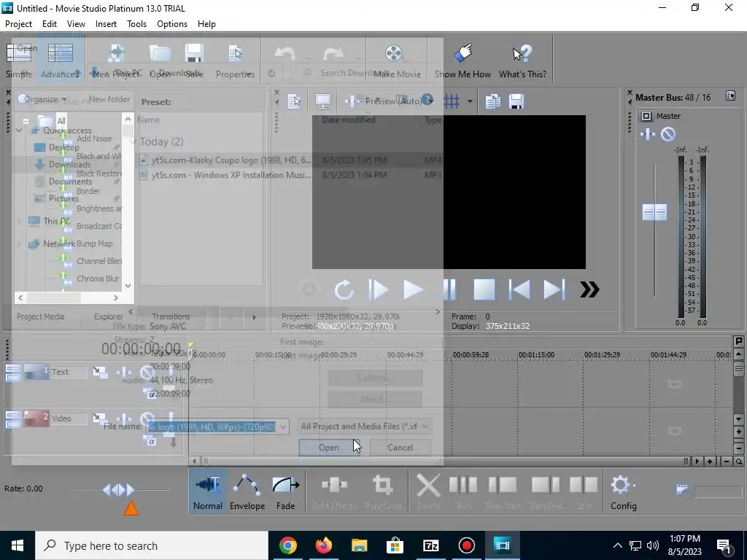Click the Video track name field
This screenshot has height=560, width=747.
[x=69, y=419]
